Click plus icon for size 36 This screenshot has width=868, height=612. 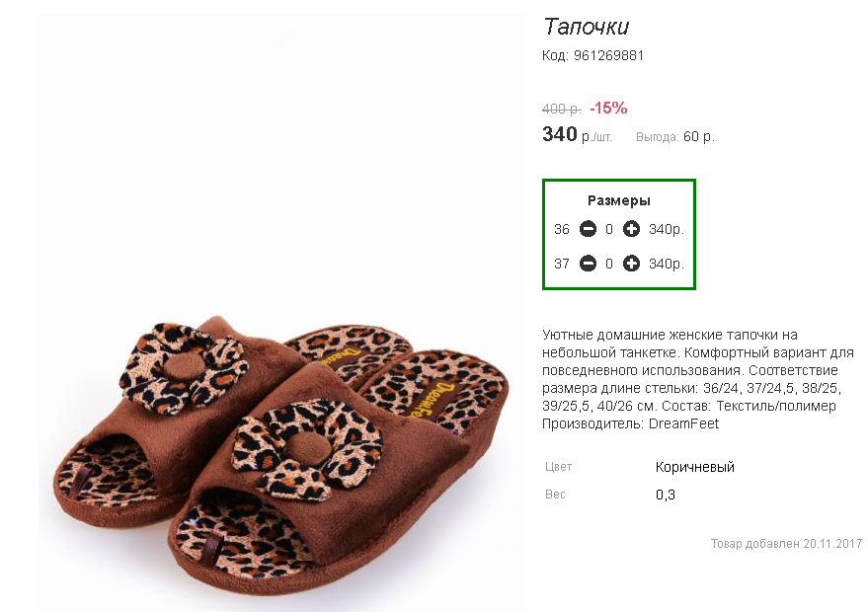[x=631, y=229]
